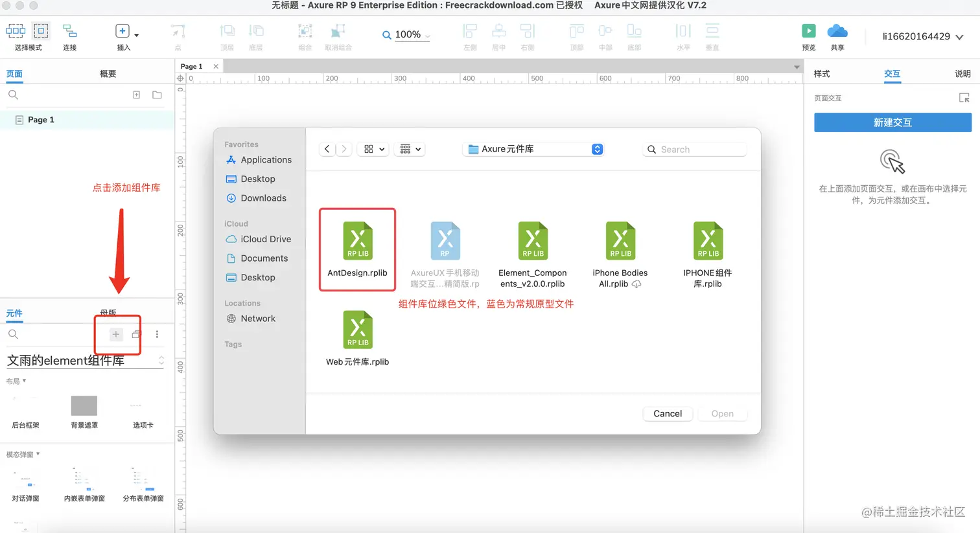Viewport: 980px width, 533px height.
Task: Close the Page 1 canvas tab
Action: click(x=216, y=66)
